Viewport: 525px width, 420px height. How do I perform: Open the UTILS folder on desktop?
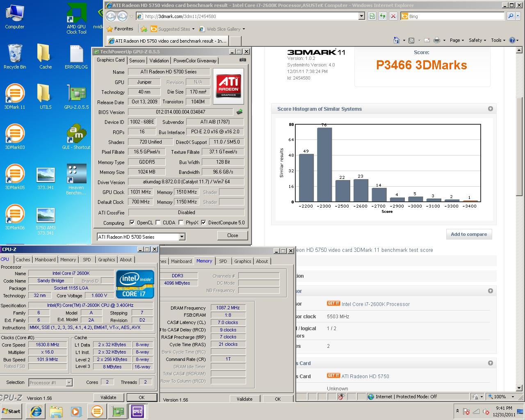tap(46, 96)
